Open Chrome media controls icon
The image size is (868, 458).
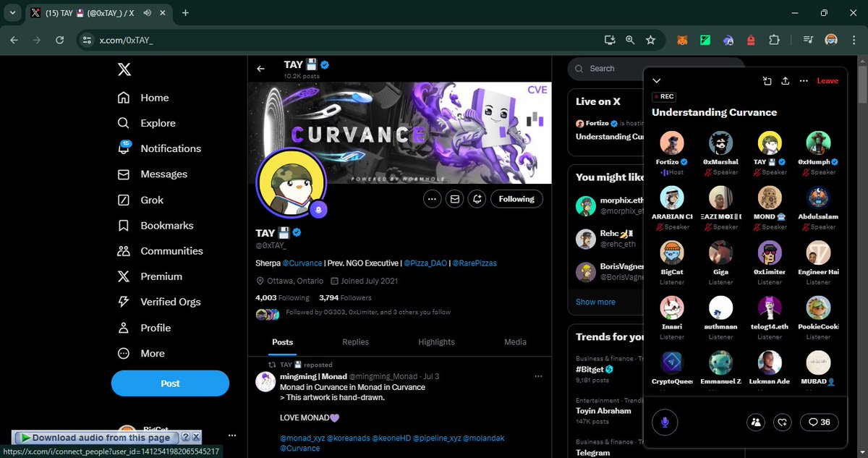click(809, 40)
